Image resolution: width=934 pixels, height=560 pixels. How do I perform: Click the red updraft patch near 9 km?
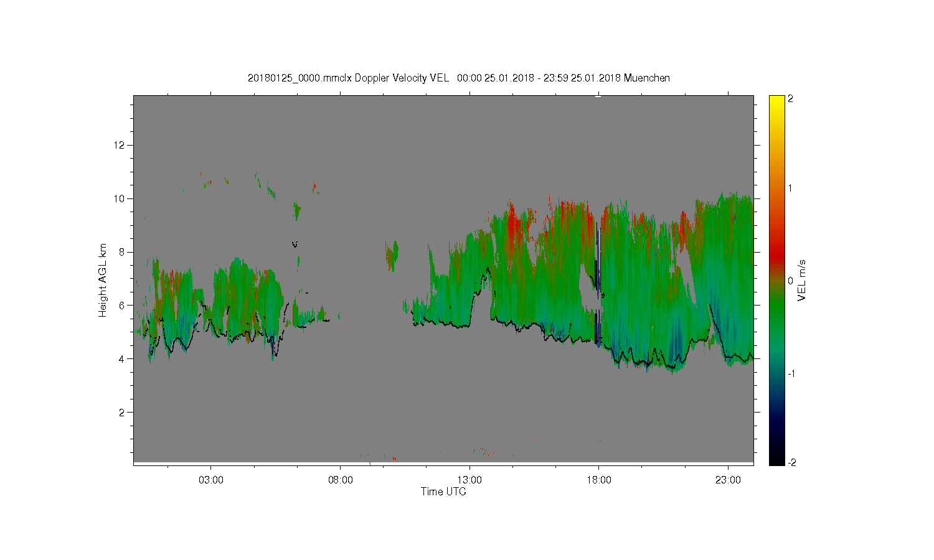coord(513,227)
